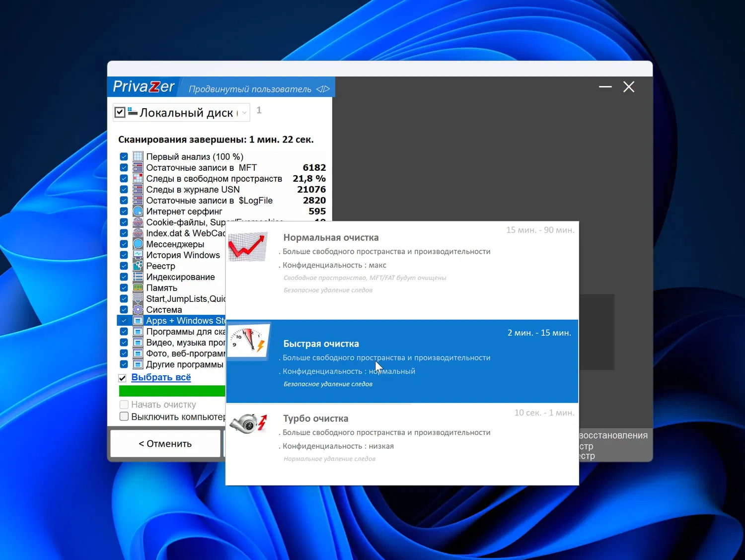Select the Следы в журнале USN icon
The image size is (745, 560).
click(x=138, y=190)
